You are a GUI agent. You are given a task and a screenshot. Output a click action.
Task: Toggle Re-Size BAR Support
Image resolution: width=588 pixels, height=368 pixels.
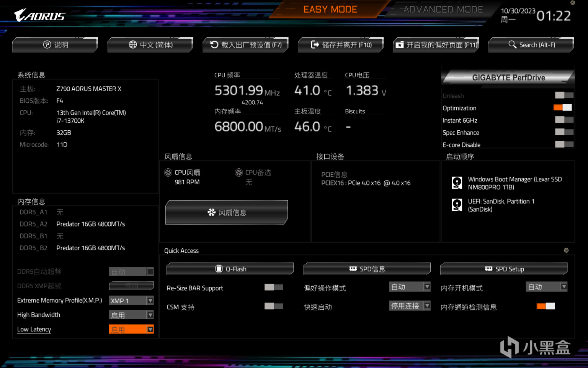coord(274,287)
